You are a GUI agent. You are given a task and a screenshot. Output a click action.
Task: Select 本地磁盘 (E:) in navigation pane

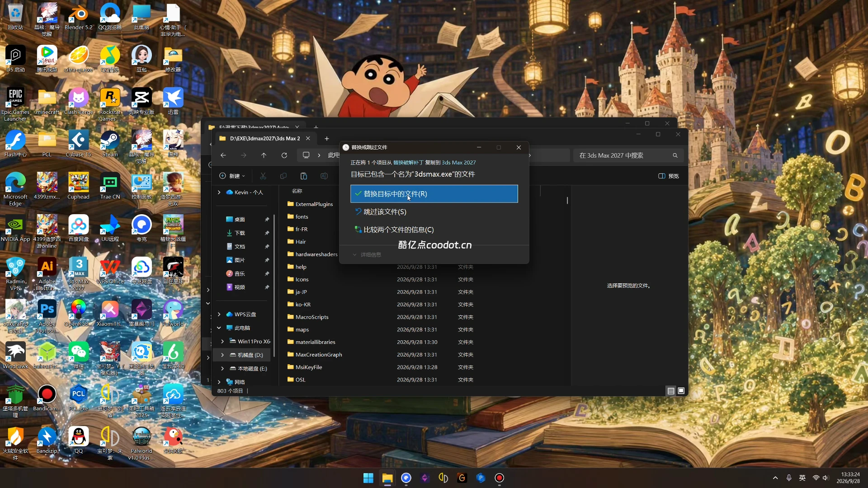pyautogui.click(x=248, y=369)
